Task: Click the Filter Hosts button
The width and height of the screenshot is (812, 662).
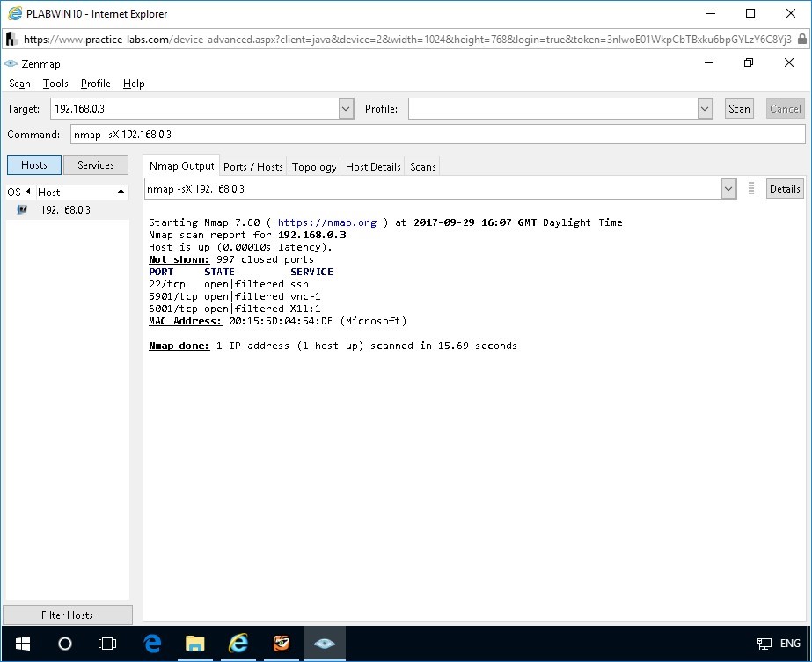Action: [68, 615]
